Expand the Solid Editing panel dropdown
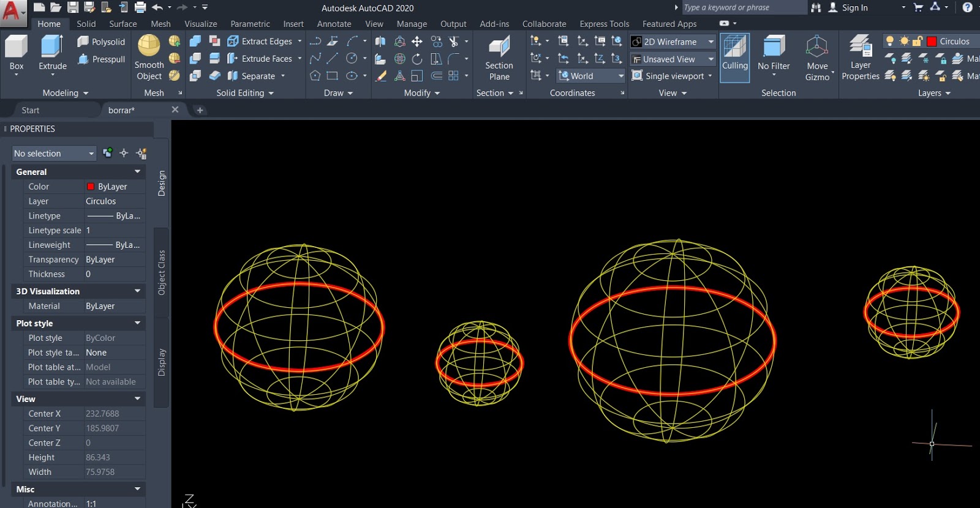 [245, 93]
